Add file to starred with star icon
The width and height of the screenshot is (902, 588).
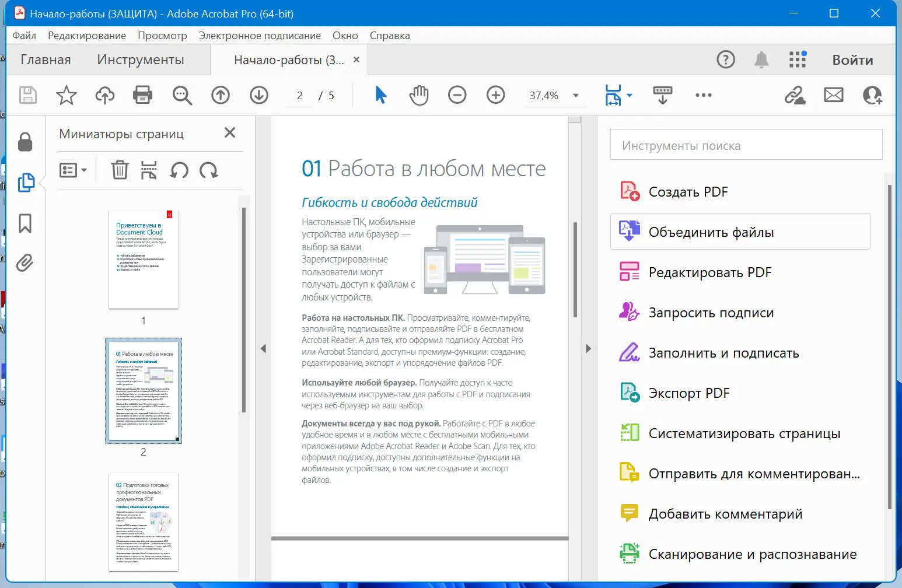[x=67, y=95]
